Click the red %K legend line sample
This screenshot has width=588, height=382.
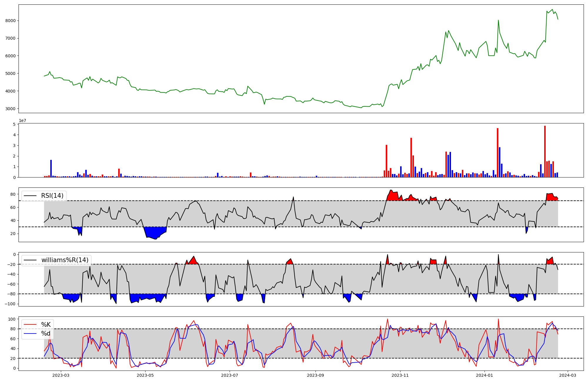(x=30, y=325)
